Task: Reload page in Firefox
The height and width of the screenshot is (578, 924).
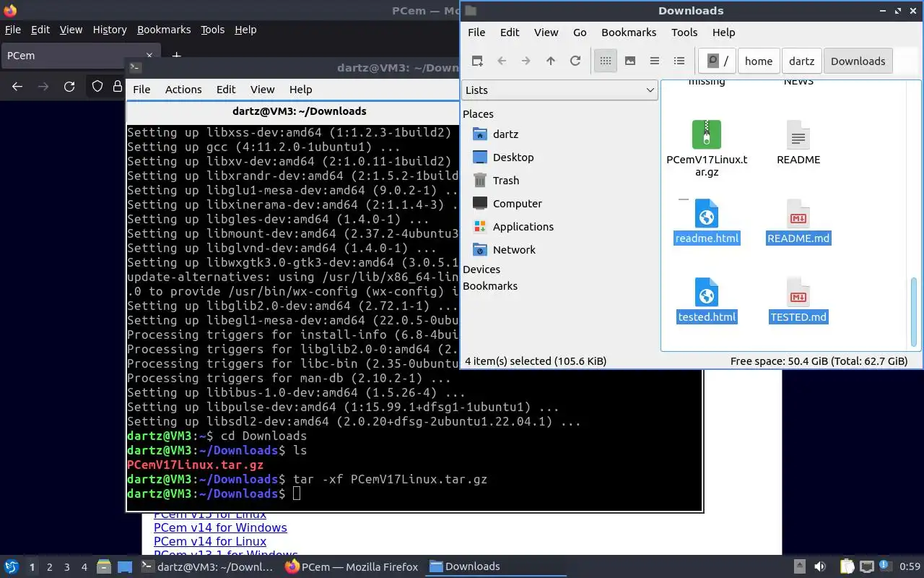Action: coord(69,87)
